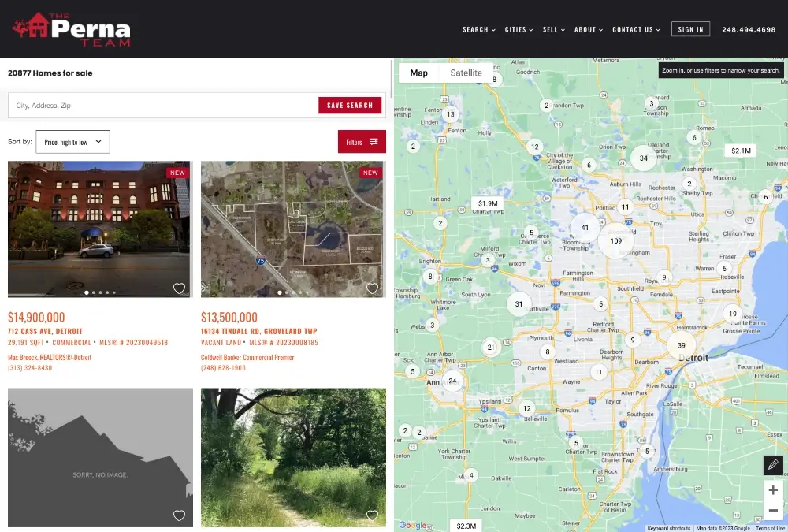Select the 19 listings map cluster
Image resolution: width=788 pixels, height=532 pixels.
click(733, 313)
